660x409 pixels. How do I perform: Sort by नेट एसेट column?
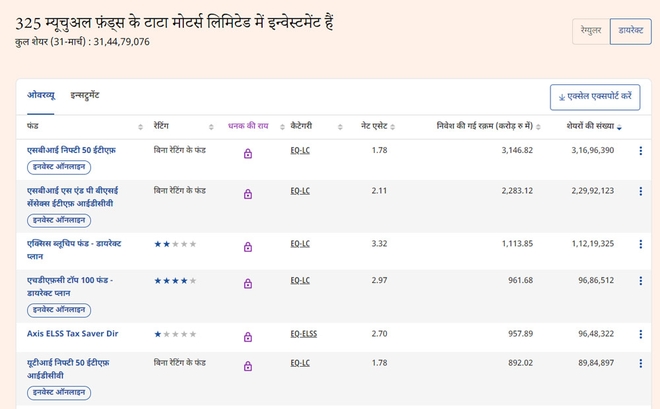(x=379, y=127)
